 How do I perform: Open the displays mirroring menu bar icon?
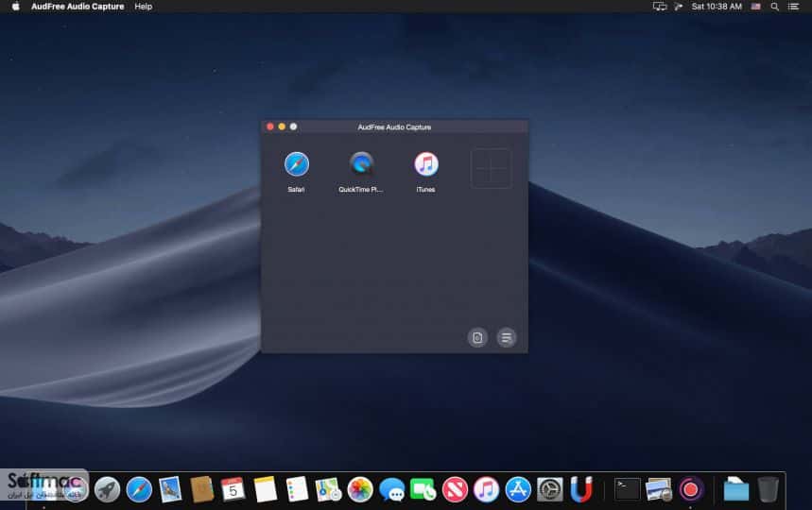659,7
